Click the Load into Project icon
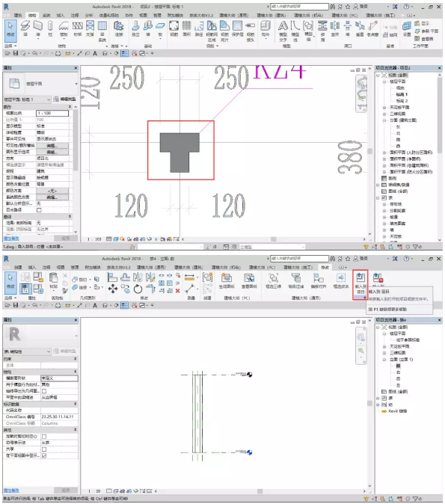This screenshot has height=504, width=445. pos(360,285)
